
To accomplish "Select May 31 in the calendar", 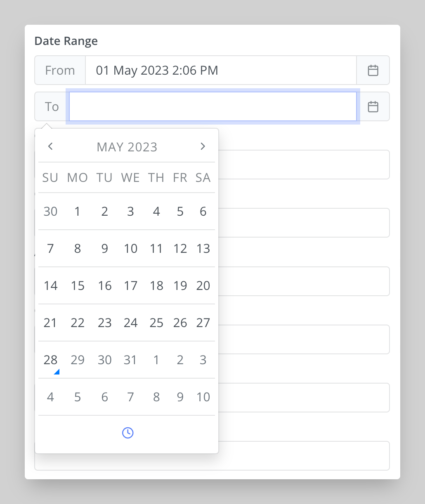I will [130, 360].
